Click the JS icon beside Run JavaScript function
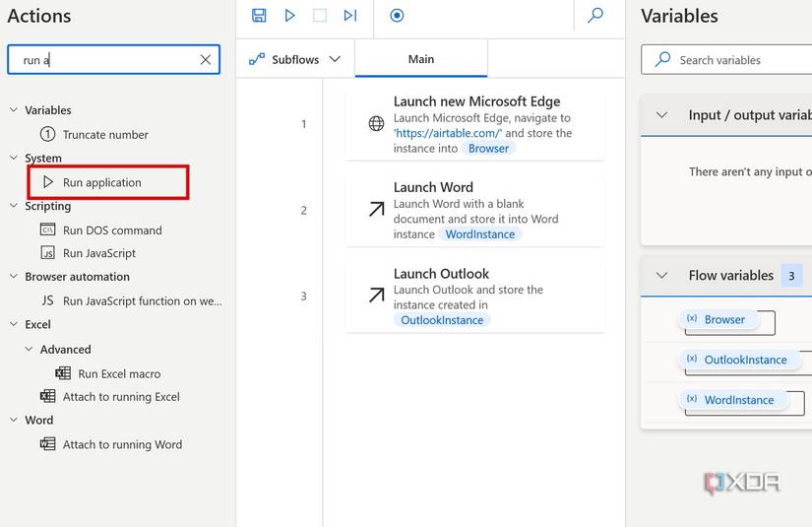 point(47,300)
